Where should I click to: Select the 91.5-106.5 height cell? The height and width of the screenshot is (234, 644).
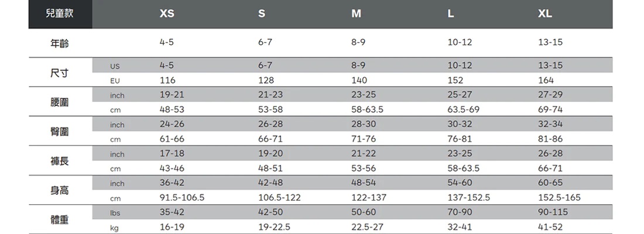pos(182,198)
